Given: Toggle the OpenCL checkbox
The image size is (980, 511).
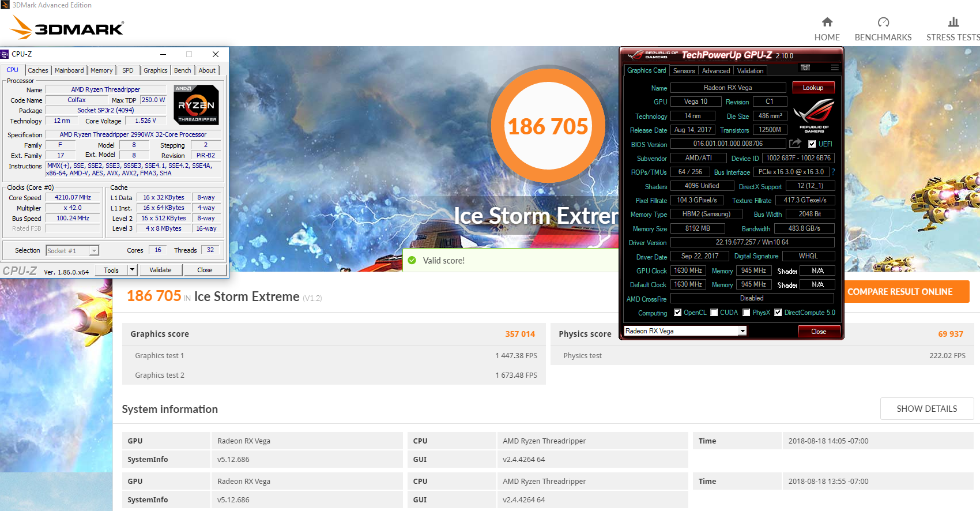Looking at the screenshot, I should [x=678, y=313].
